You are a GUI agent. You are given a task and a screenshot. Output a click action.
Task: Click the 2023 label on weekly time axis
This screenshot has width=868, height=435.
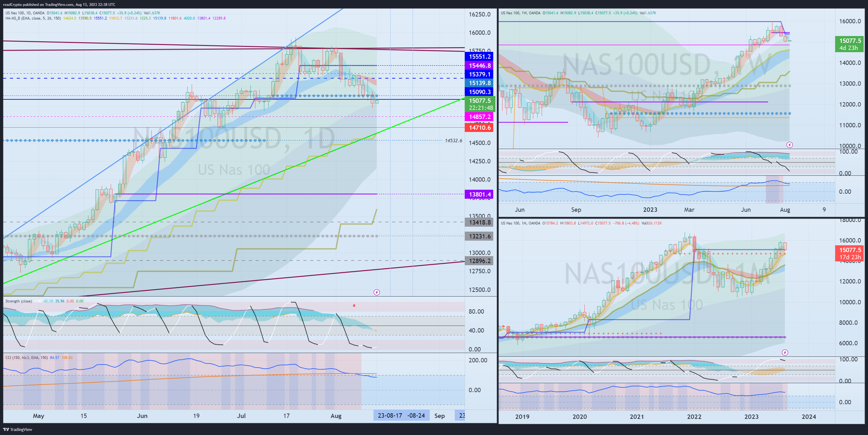(x=650, y=210)
